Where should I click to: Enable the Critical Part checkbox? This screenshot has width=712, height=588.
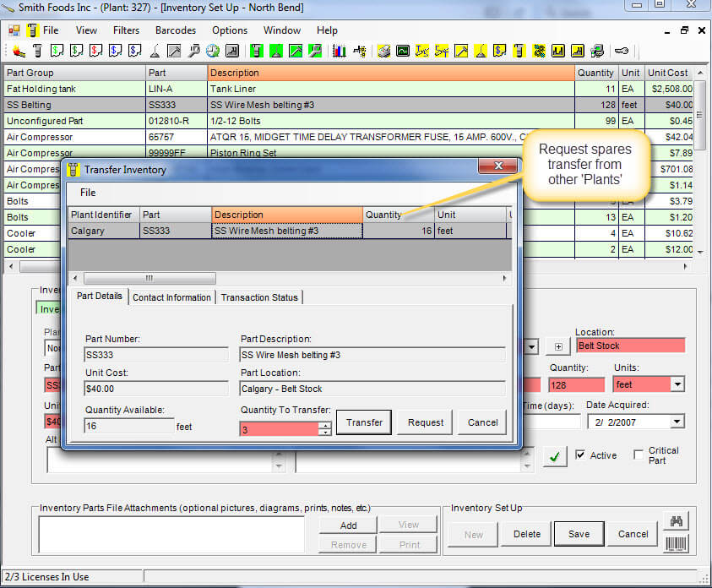(639, 455)
